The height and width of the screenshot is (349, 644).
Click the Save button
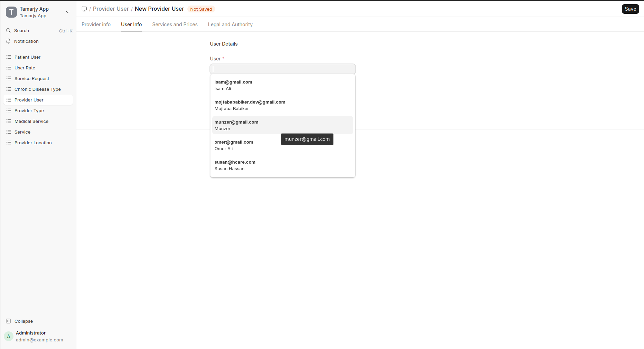pos(630,9)
